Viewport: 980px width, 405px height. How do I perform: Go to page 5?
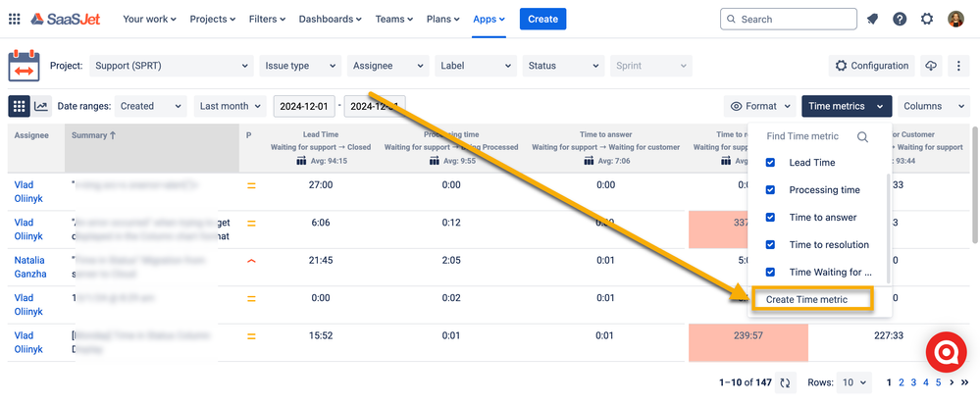tap(938, 382)
